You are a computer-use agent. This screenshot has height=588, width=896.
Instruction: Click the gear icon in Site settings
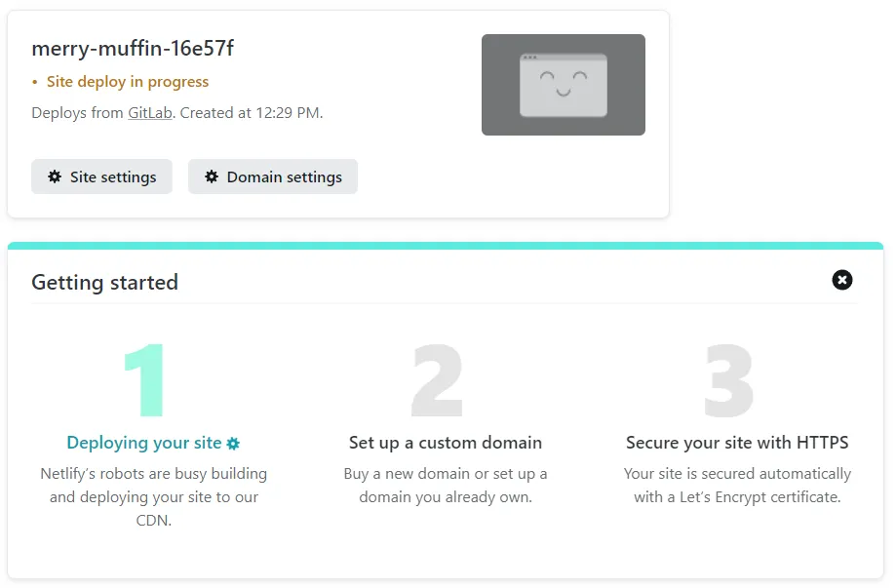(x=55, y=176)
